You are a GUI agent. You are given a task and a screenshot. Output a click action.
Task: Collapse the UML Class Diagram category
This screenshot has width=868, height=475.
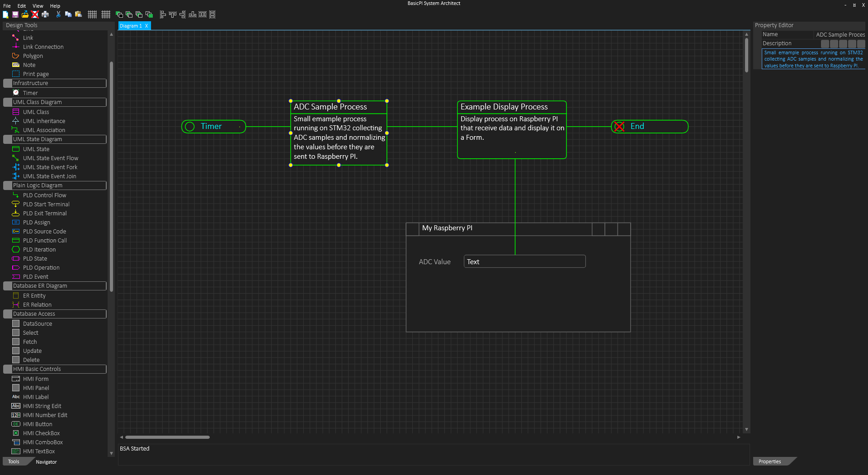(x=55, y=102)
